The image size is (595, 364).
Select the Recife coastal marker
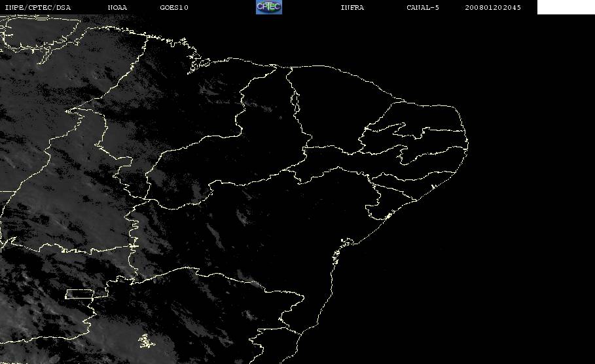click(x=433, y=187)
